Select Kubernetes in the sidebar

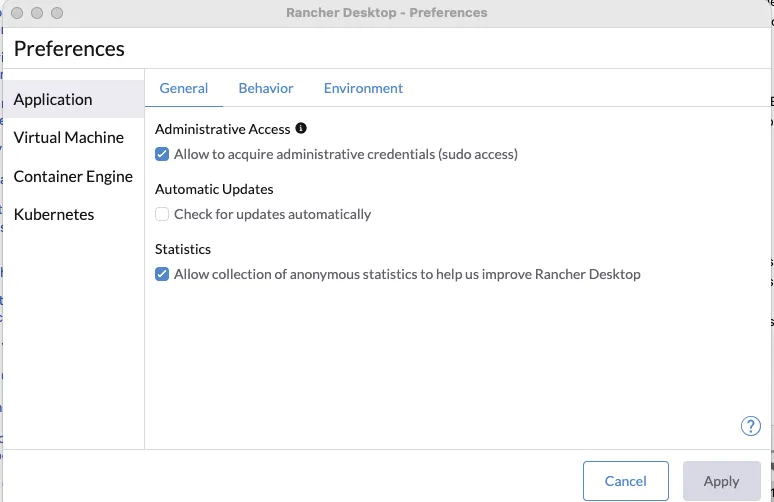[x=54, y=214]
